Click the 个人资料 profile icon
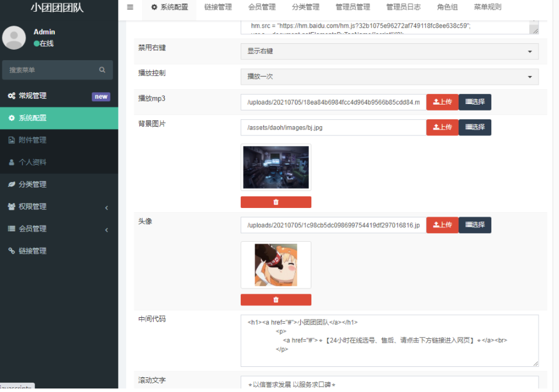 tap(11, 162)
